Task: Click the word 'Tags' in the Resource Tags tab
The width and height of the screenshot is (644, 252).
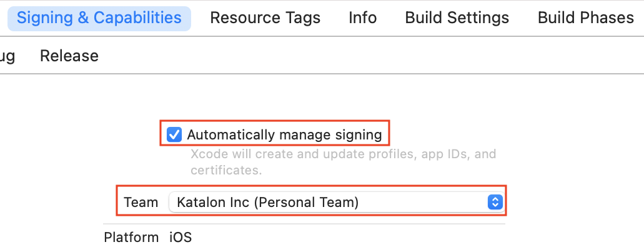Action: 302,18
